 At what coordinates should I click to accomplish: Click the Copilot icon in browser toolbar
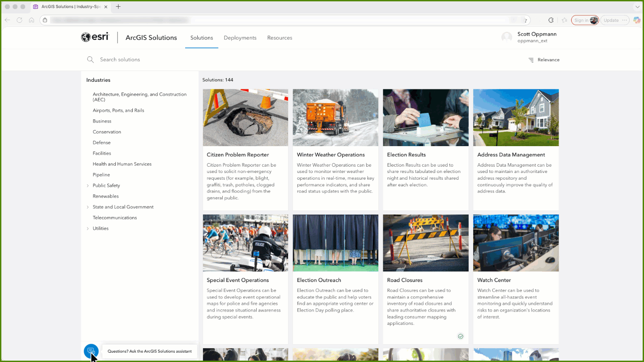point(637,20)
